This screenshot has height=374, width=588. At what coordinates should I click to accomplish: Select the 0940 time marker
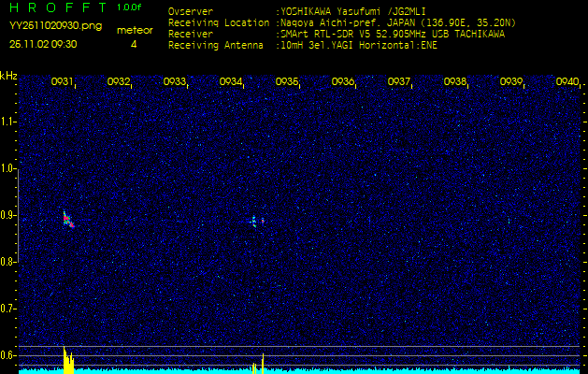click(x=567, y=82)
